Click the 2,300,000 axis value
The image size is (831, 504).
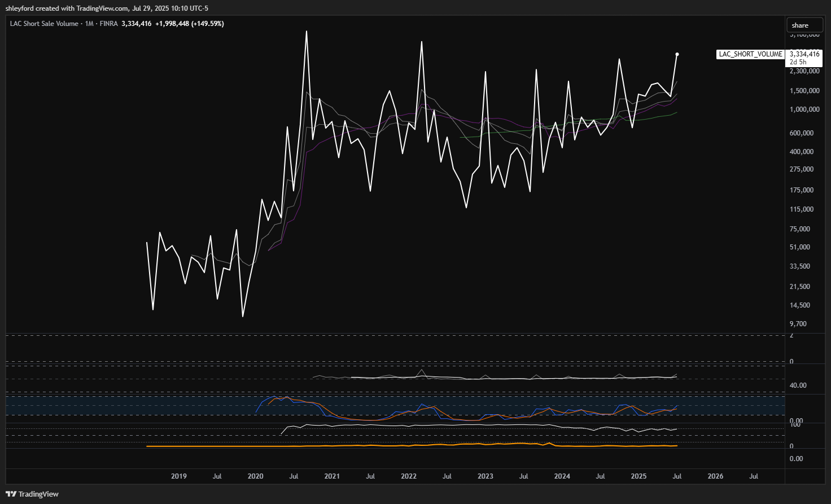804,71
